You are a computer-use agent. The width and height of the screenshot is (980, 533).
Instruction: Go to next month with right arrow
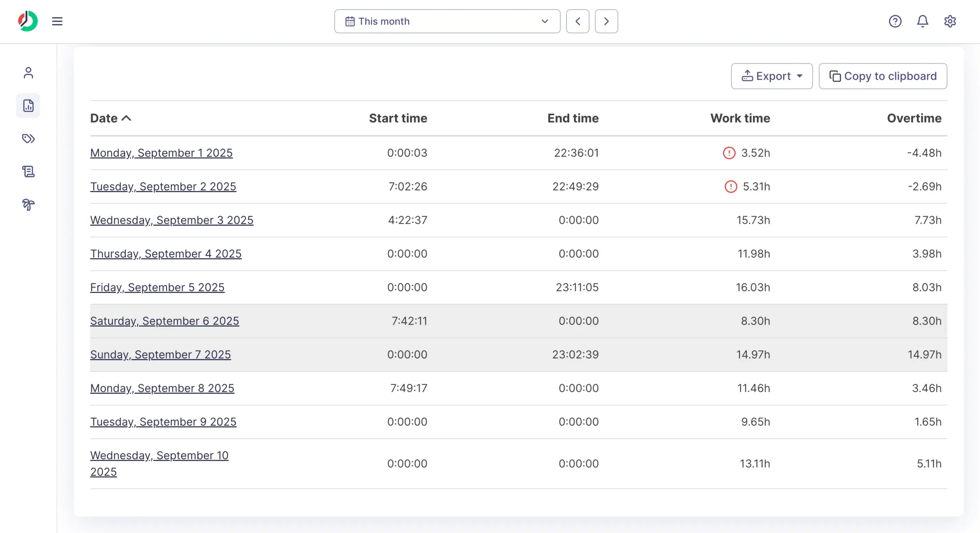pyautogui.click(x=606, y=21)
